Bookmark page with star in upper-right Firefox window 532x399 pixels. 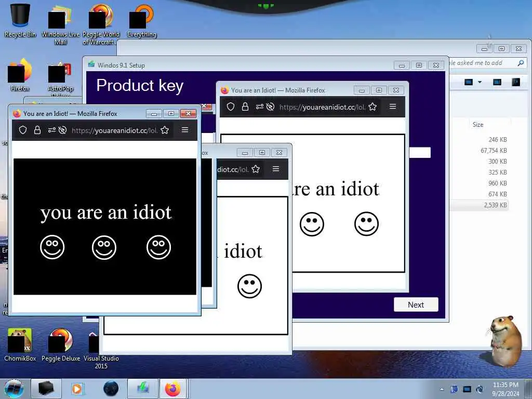coord(373,107)
